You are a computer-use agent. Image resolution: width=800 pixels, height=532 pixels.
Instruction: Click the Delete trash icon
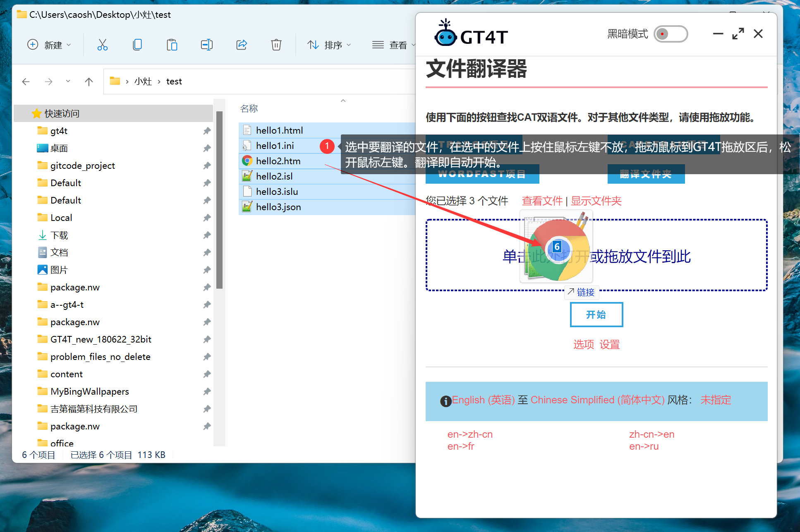(276, 45)
